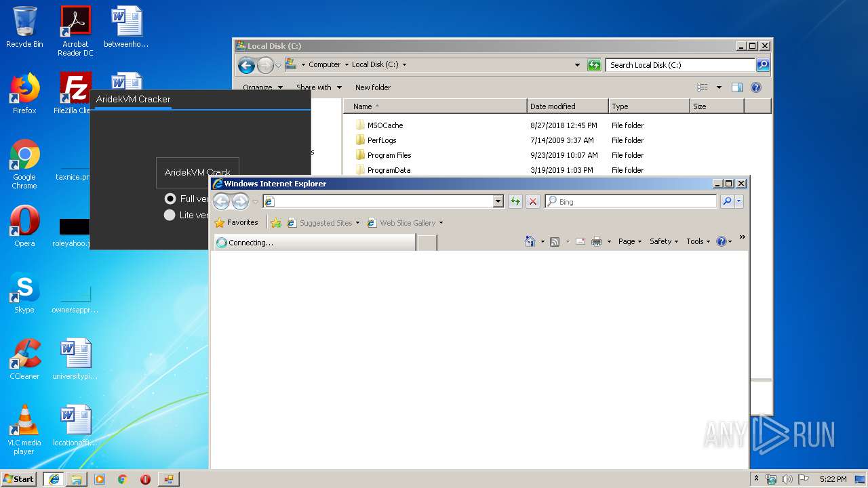
Task: Click the RSS feeds icon in IE
Action: coord(555,241)
